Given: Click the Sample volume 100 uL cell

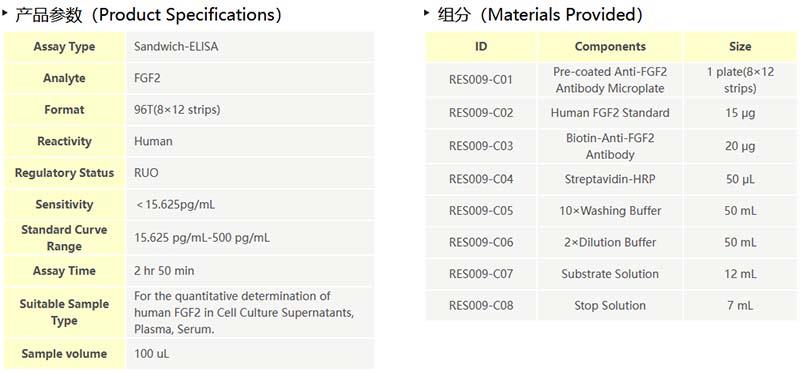Looking at the screenshot, I should (250, 354).
